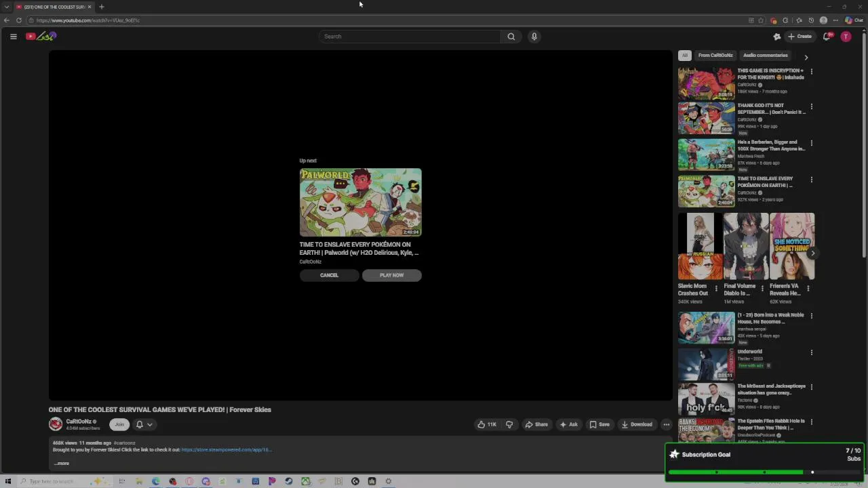Cancel the up next autoplay

(x=329, y=275)
